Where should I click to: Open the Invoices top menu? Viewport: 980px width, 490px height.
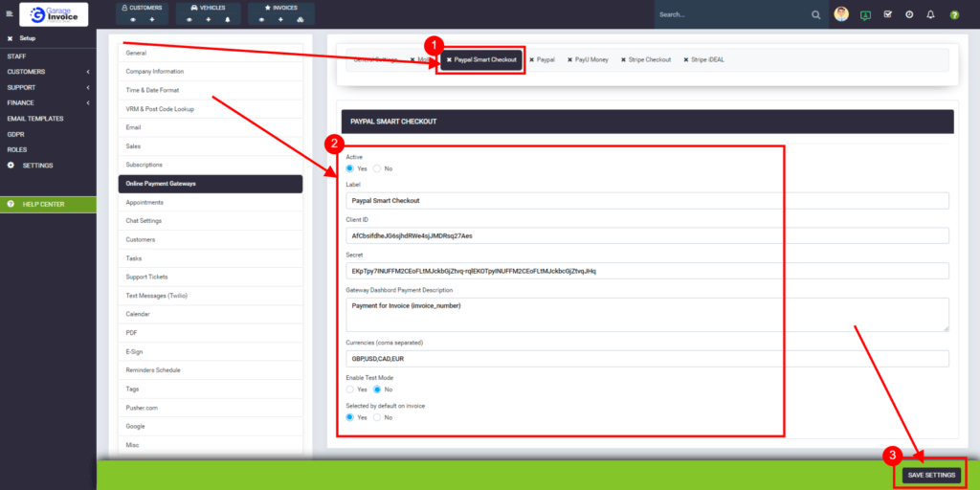pos(281,8)
